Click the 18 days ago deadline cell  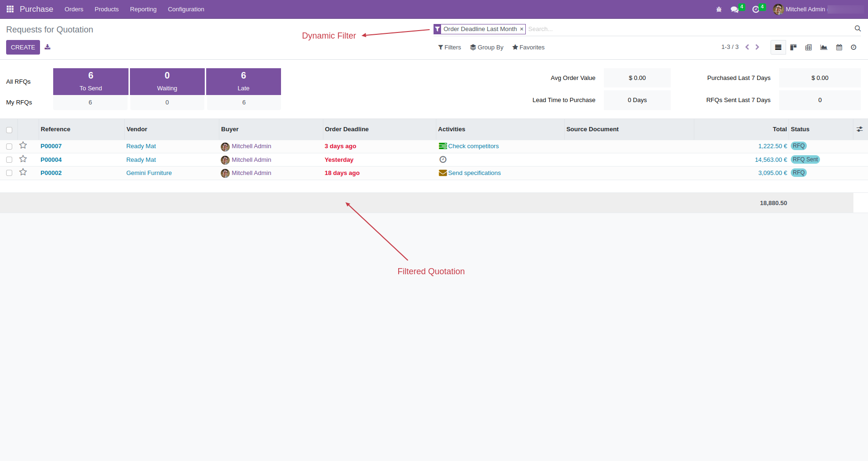tap(342, 173)
